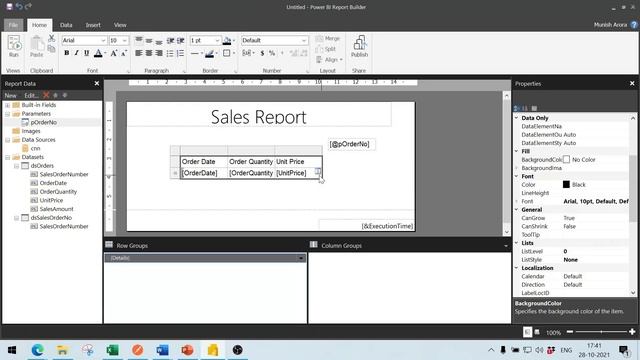Collapse the Data Only property section
Image resolution: width=640 pixels, height=360 pixels.
[x=517, y=118]
